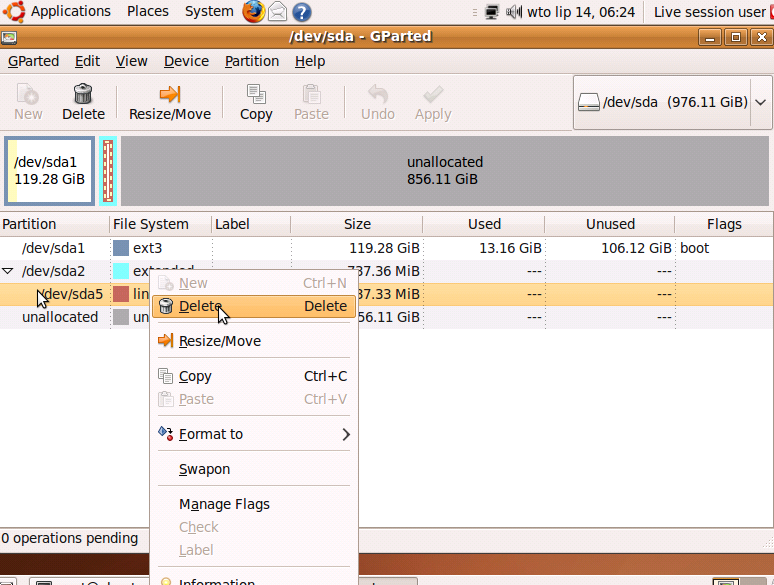Click the hard disk icon in device selector
774x585 pixels.
pos(588,102)
